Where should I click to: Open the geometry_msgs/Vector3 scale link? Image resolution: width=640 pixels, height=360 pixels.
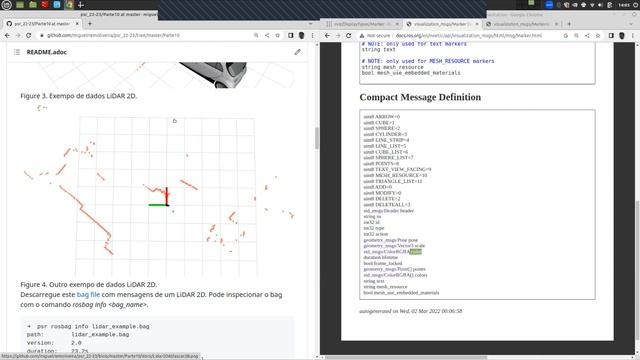click(394, 246)
